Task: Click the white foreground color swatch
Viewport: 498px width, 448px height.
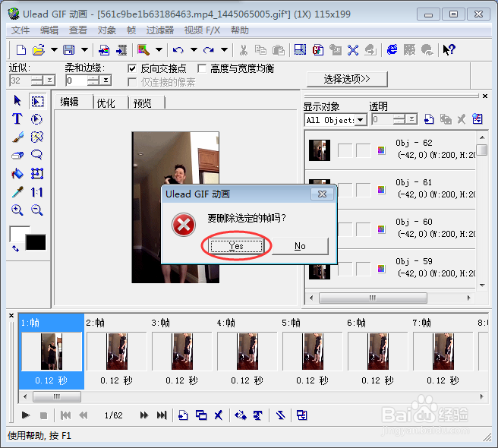Action: coord(18,233)
